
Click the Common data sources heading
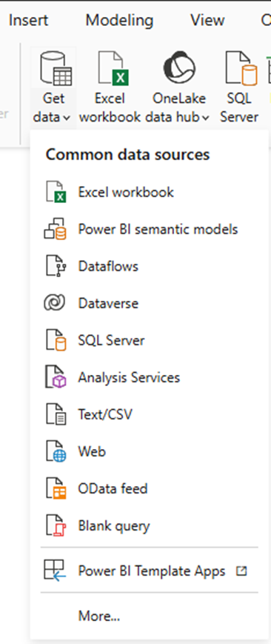[127, 154]
